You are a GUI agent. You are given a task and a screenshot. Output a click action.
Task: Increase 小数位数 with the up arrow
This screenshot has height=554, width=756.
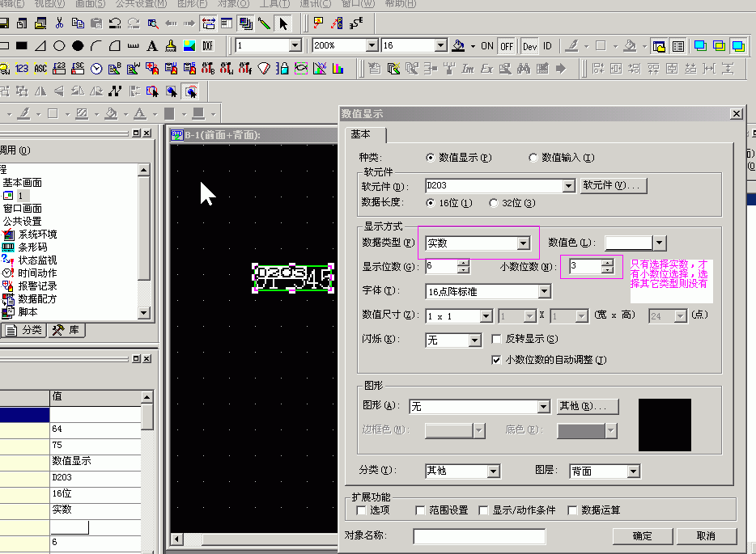(608, 263)
